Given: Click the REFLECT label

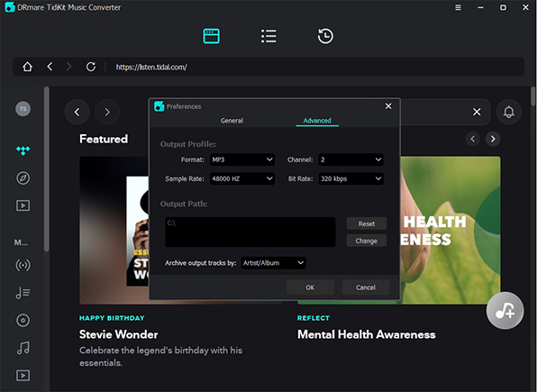Looking at the screenshot, I should click(314, 318).
